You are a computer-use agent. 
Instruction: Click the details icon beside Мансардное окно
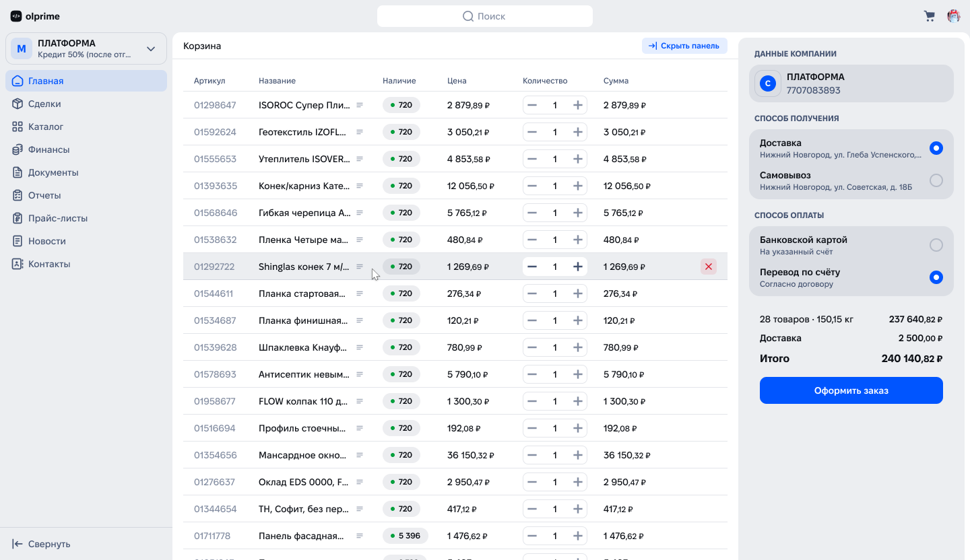[x=360, y=455]
